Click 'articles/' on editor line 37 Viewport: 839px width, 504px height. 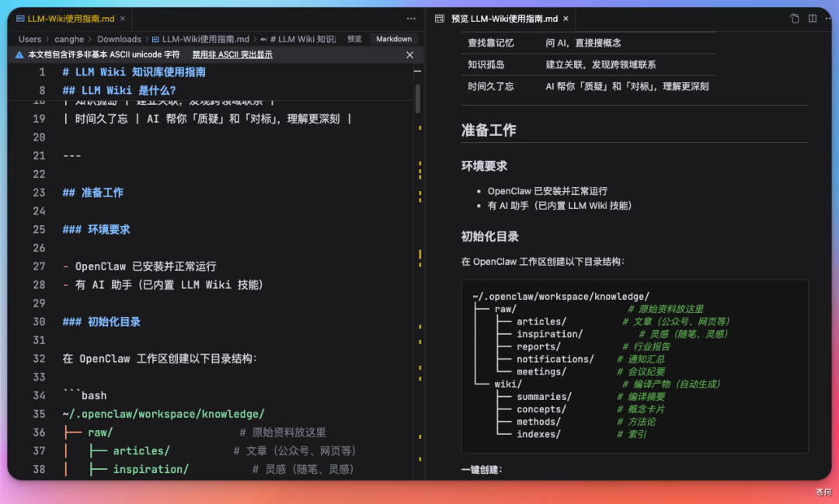click(141, 451)
